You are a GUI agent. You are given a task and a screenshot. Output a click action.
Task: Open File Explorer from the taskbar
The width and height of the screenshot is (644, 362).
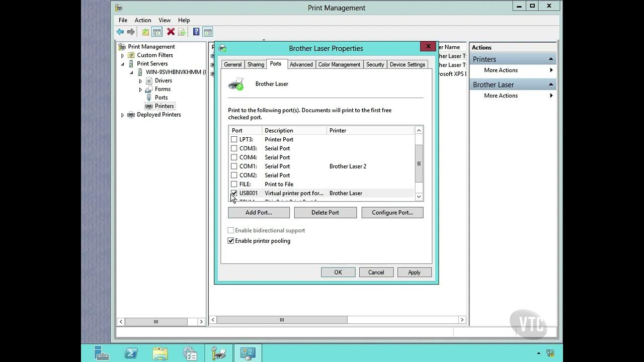tap(160, 354)
